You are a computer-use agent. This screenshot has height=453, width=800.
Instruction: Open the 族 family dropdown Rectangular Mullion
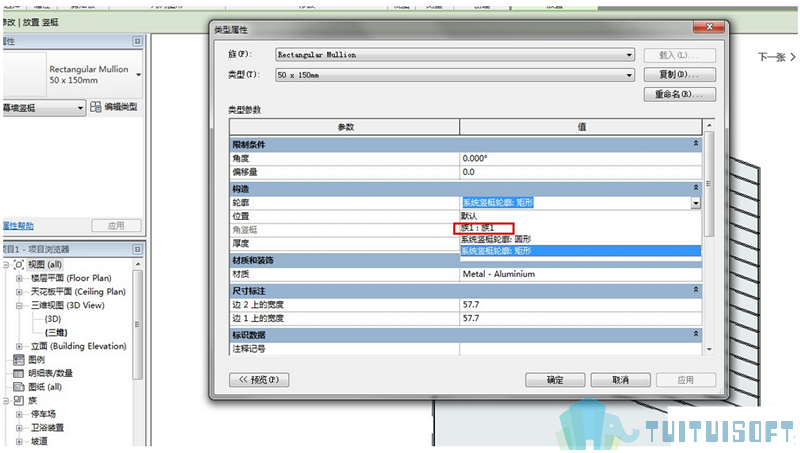[x=455, y=55]
